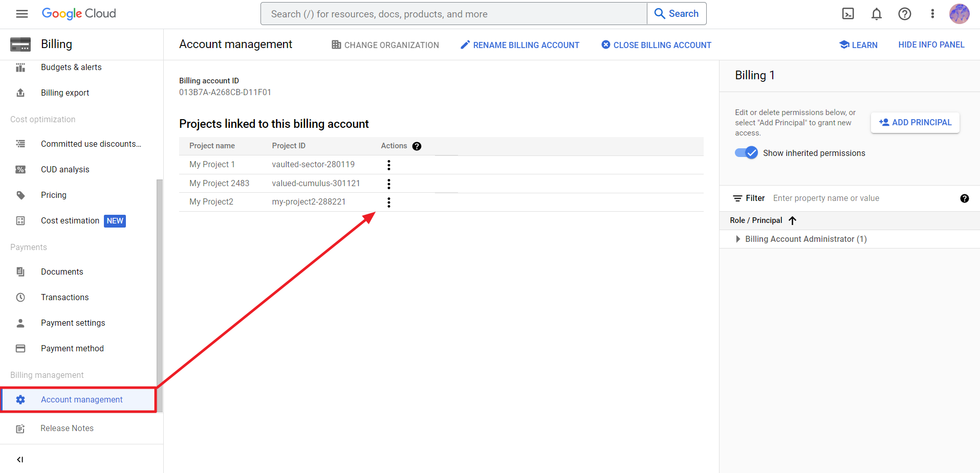This screenshot has width=980, height=473.
Task: Click the Billing credit card icon
Action: coord(20,44)
